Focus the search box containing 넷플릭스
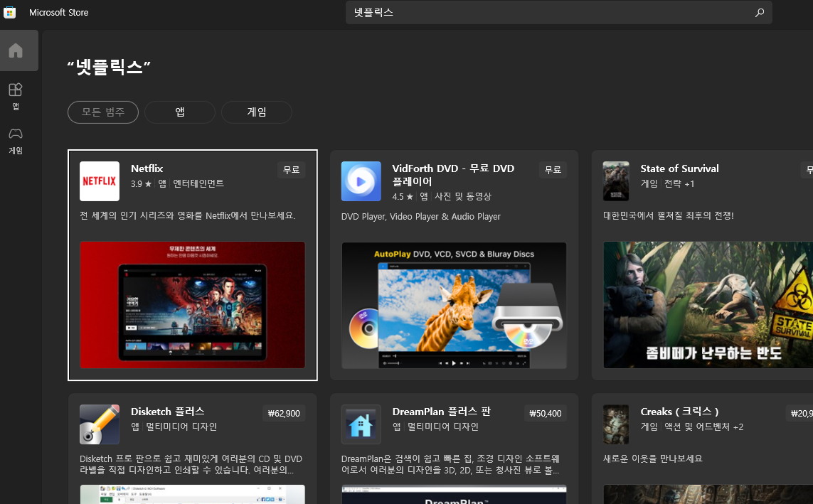Image resolution: width=813 pixels, height=504 pixels. point(559,12)
